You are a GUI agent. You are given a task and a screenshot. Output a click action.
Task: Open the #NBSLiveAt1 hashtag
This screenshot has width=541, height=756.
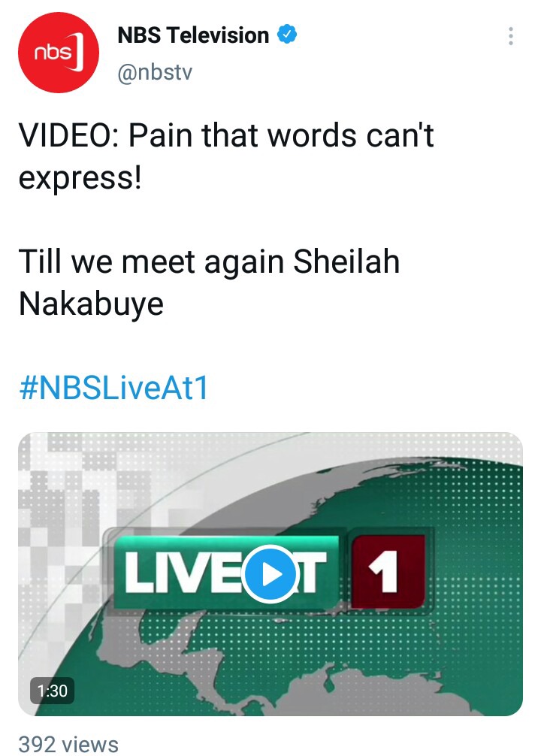tap(113, 388)
